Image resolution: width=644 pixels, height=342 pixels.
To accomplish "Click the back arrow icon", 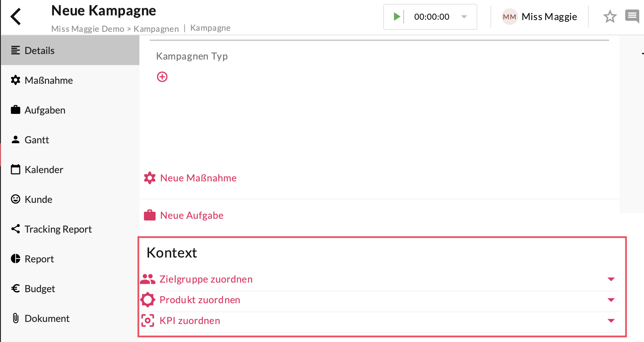I will point(16,17).
